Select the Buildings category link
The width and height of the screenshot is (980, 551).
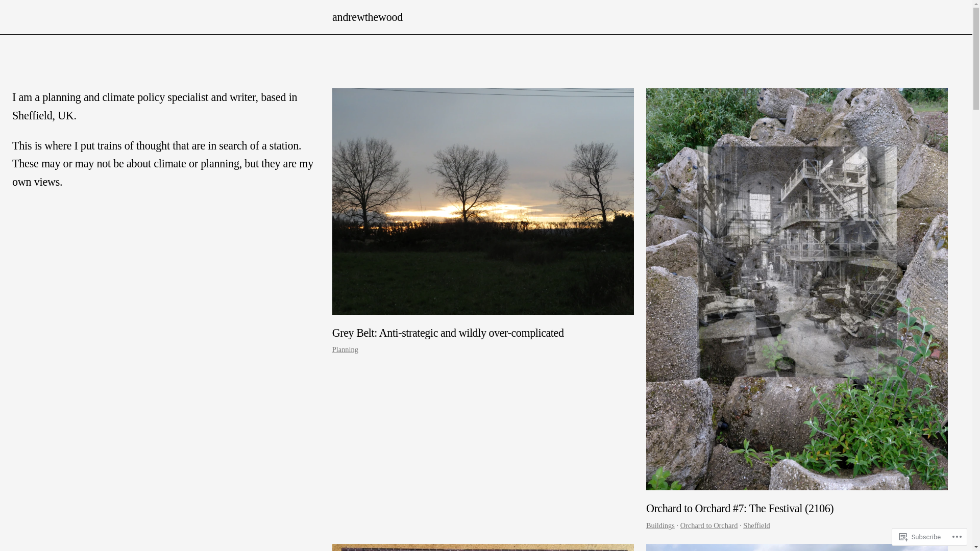tap(660, 525)
